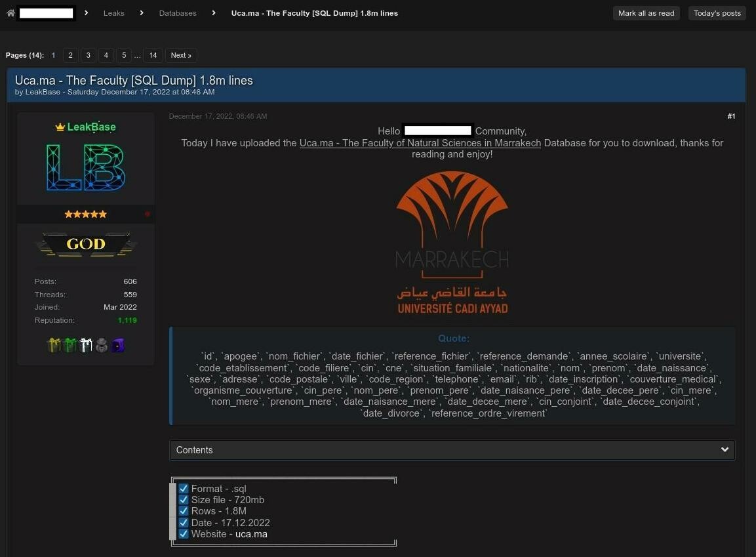Click the Next » pagination button

click(181, 55)
